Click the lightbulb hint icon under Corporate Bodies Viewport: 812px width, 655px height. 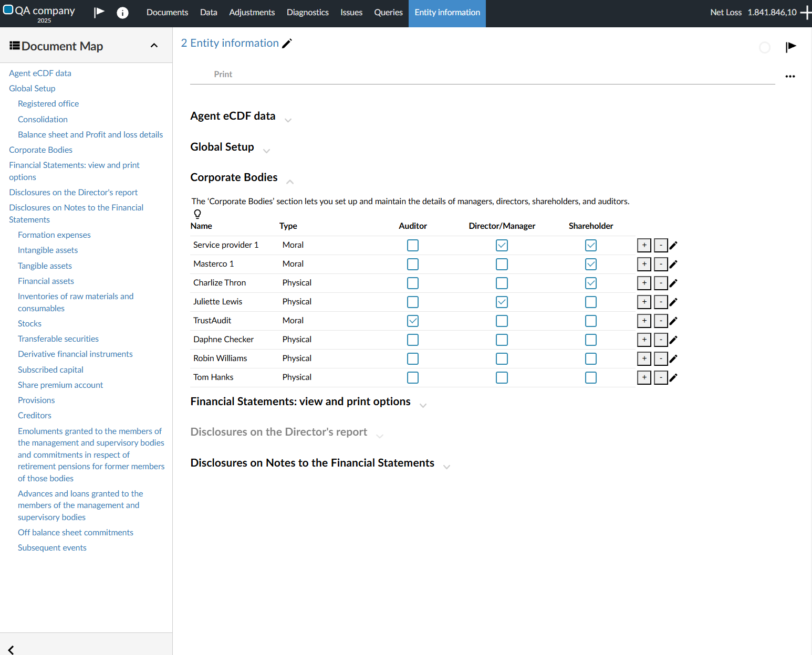point(197,214)
